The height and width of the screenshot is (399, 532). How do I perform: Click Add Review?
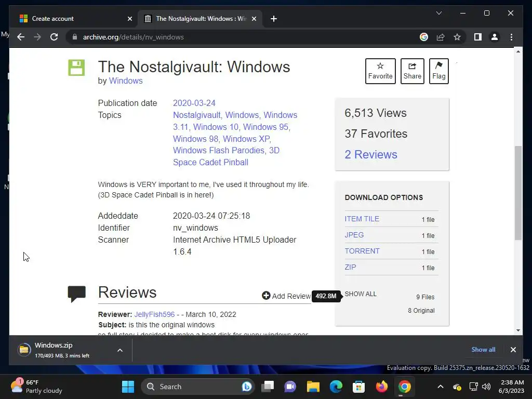tap(286, 296)
